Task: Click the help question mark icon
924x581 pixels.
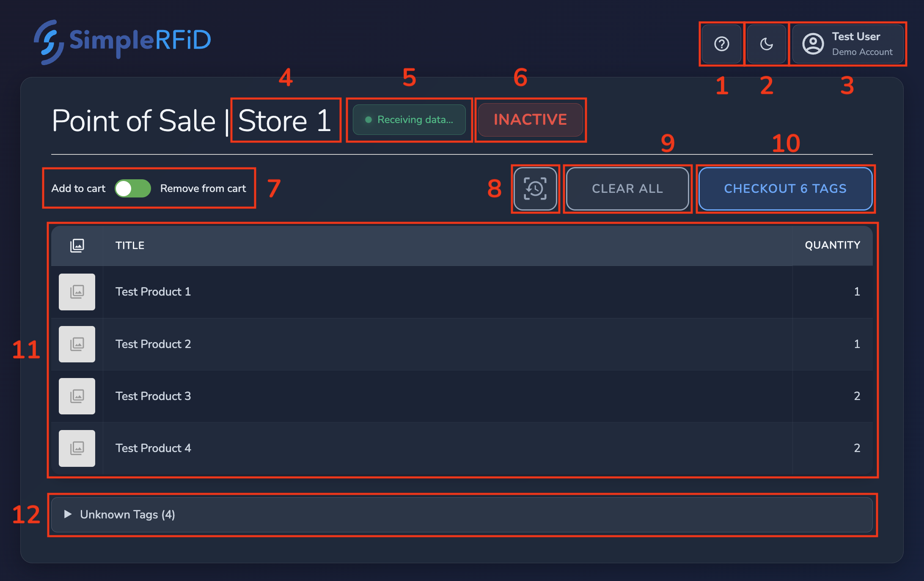Action: [721, 44]
